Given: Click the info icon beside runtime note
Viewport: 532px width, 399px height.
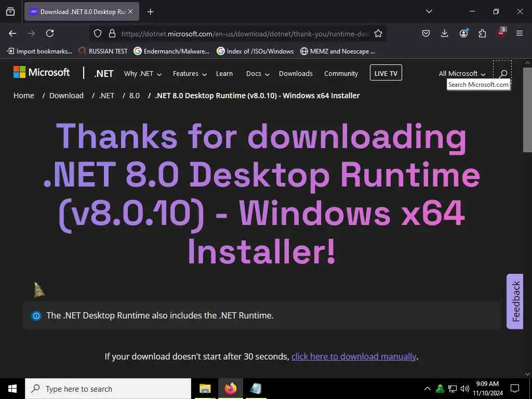Looking at the screenshot, I should coord(36,316).
